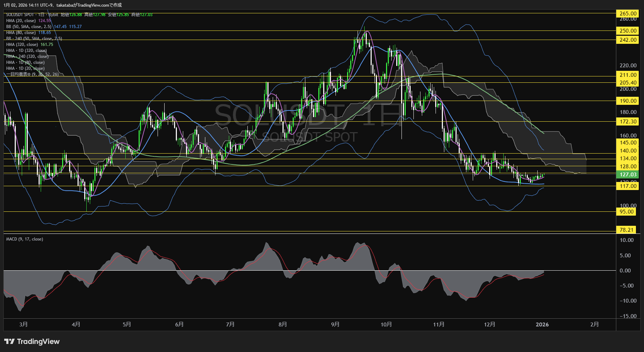The width and height of the screenshot is (644, 352).
Task: Click the HMA (80, close) indicator label
Action: [21, 33]
